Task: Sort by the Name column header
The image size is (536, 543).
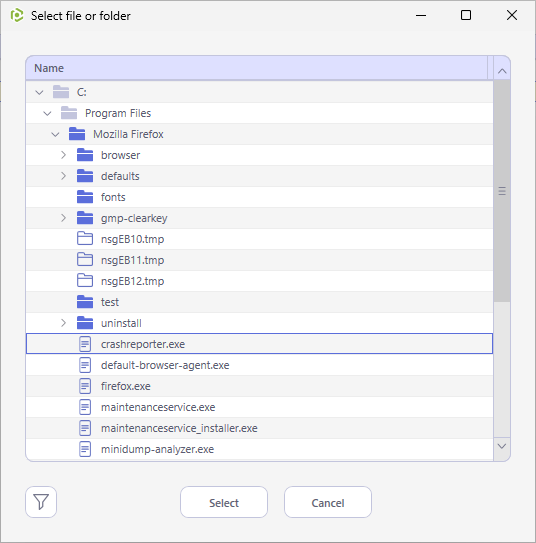Action: [257, 68]
